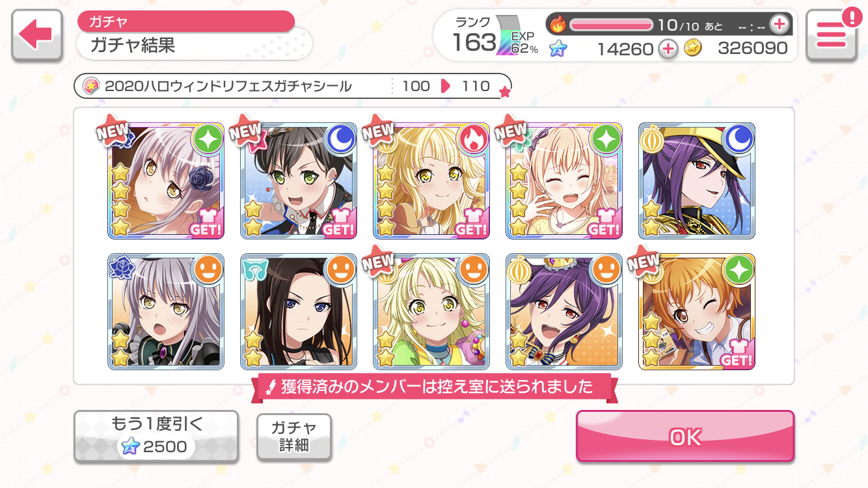
Task: Select the new black-haired green-eyed card
Action: click(299, 180)
